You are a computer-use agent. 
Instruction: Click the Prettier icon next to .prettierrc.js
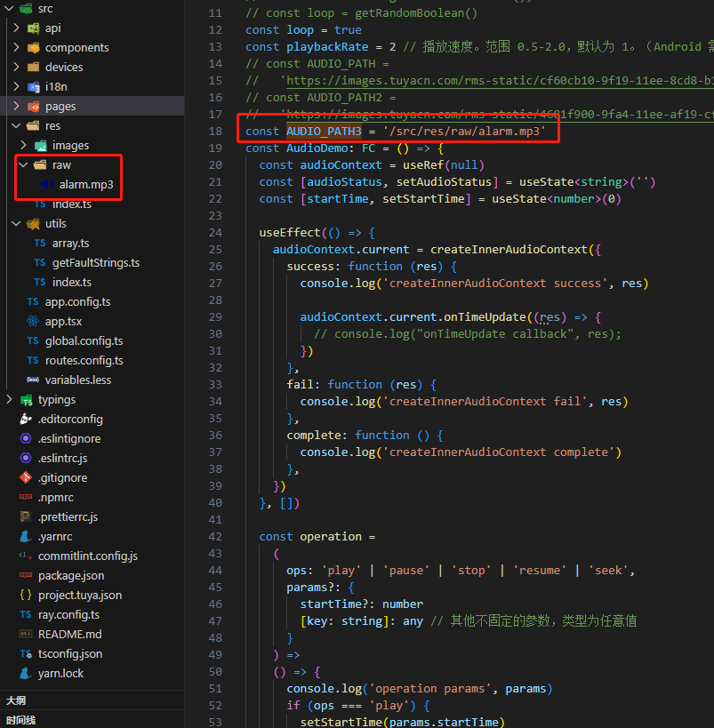coord(26,516)
